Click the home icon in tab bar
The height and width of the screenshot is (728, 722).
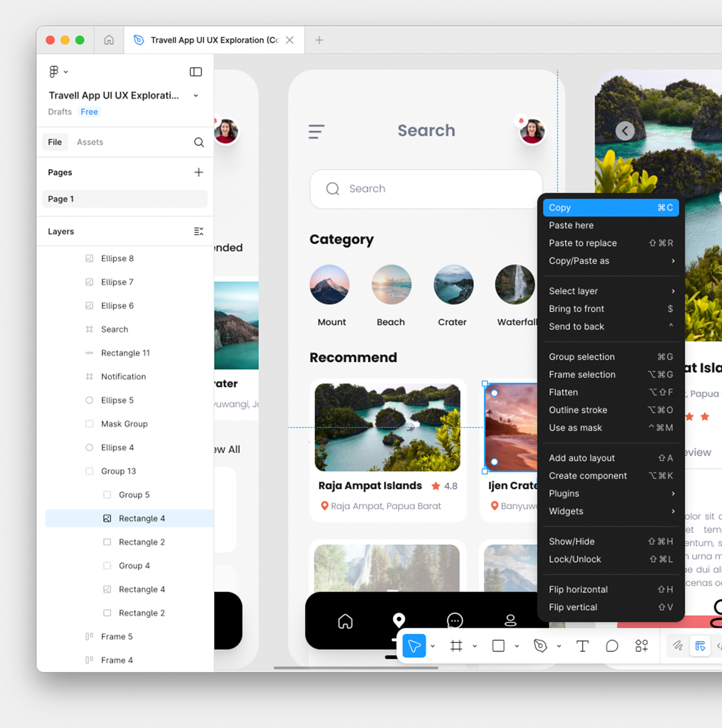click(109, 40)
